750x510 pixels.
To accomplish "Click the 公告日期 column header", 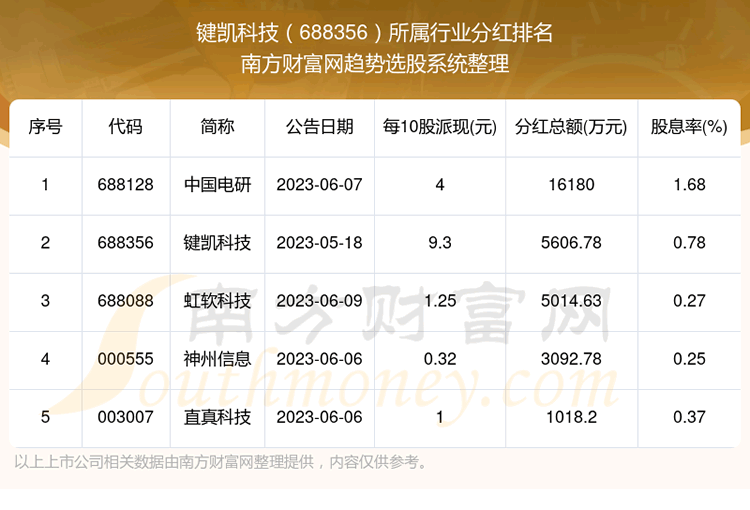I will coord(320,127).
